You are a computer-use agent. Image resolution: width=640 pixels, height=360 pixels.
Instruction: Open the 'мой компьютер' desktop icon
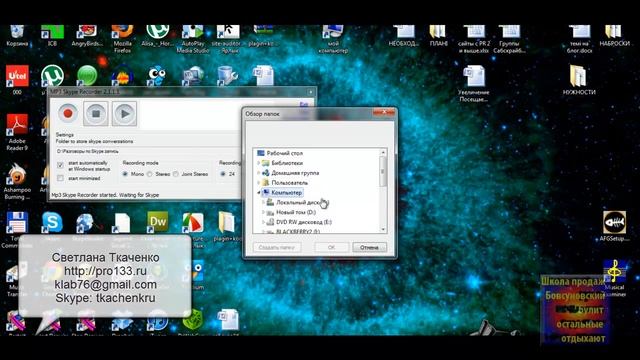333,39
